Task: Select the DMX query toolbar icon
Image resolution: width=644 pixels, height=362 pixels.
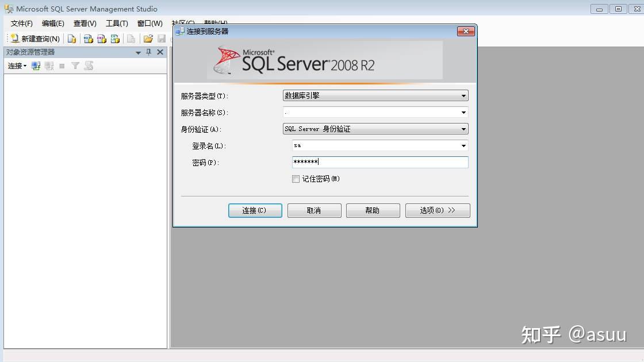Action: (x=102, y=38)
